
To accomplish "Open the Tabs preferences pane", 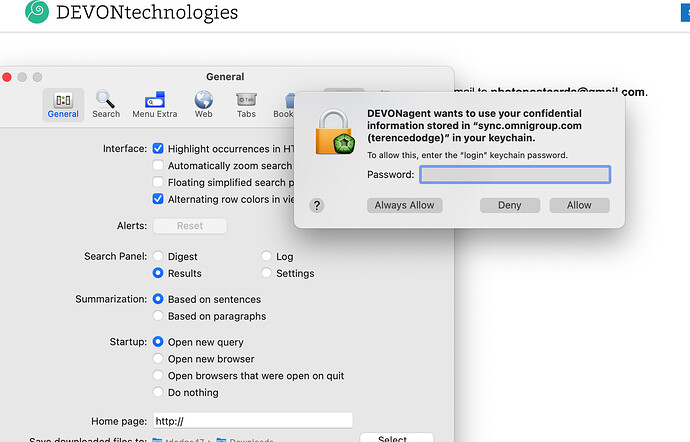I will (x=246, y=105).
